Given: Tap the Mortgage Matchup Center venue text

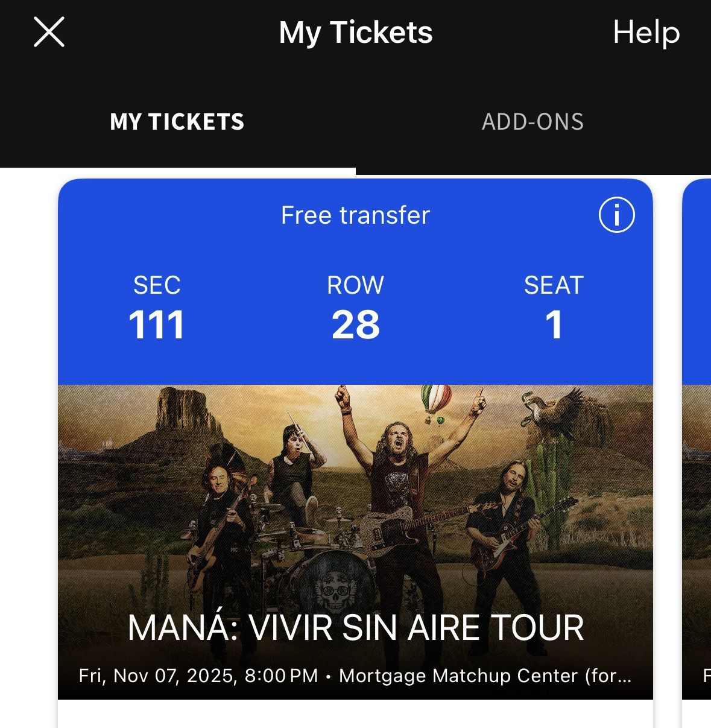Looking at the screenshot, I should 485,676.
